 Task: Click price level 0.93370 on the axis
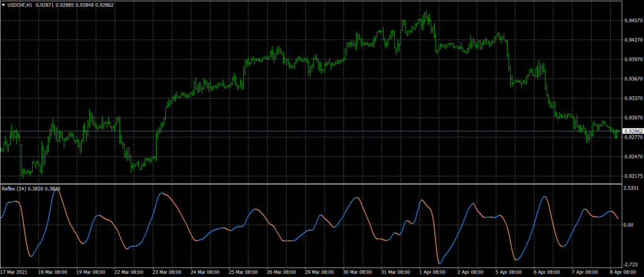click(x=633, y=99)
